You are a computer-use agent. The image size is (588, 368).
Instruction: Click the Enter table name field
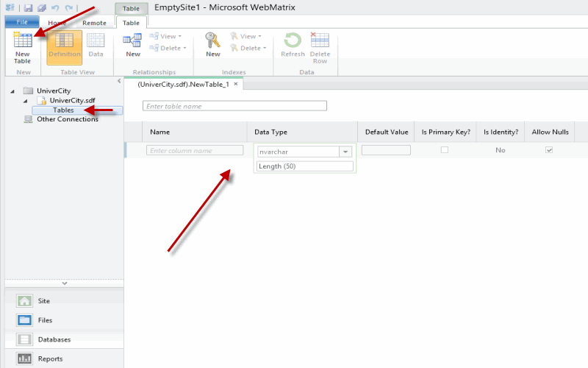[234, 106]
